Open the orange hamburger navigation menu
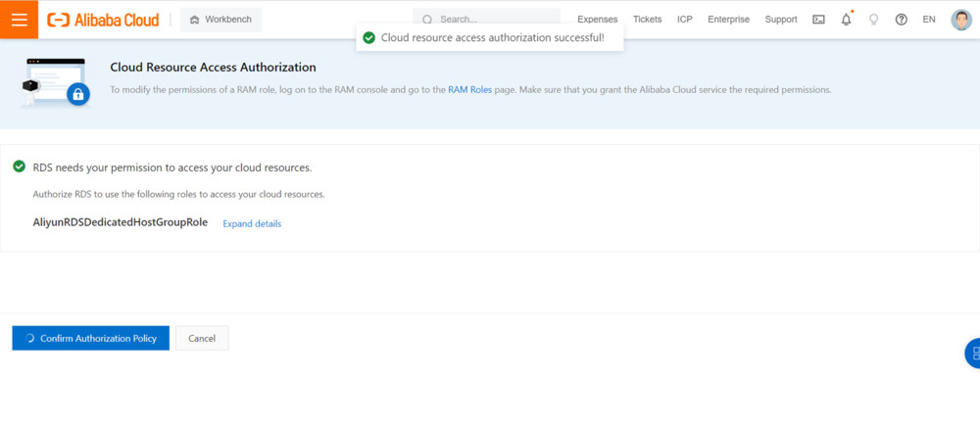The height and width of the screenshot is (427, 980). [19, 20]
